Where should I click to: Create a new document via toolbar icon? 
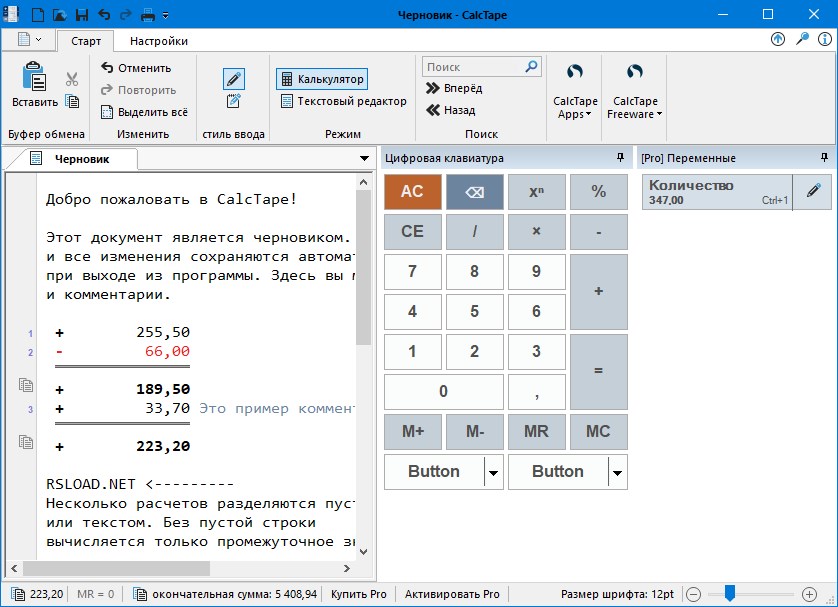[37, 14]
